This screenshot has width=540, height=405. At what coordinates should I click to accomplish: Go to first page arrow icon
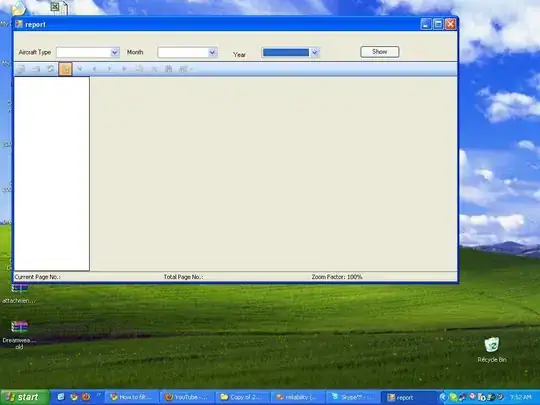pos(80,69)
